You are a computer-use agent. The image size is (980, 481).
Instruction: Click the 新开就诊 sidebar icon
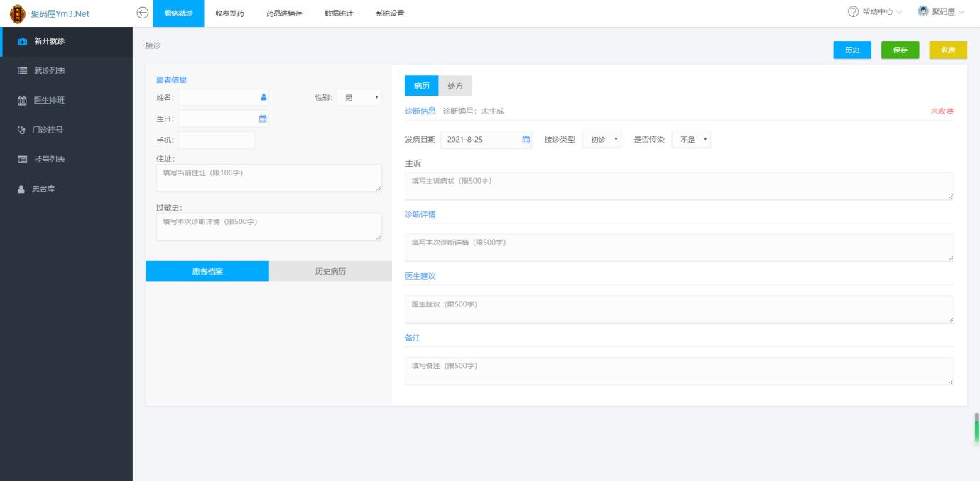[22, 41]
